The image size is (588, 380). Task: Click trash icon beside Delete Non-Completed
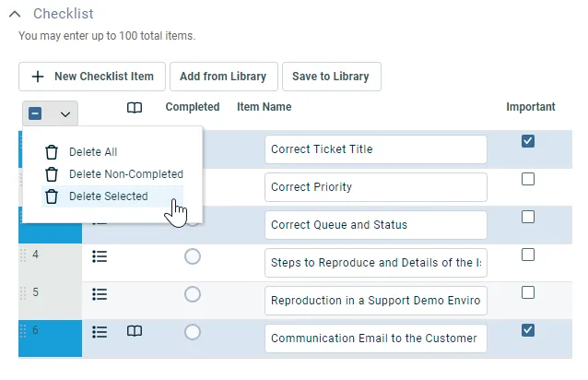pos(52,174)
